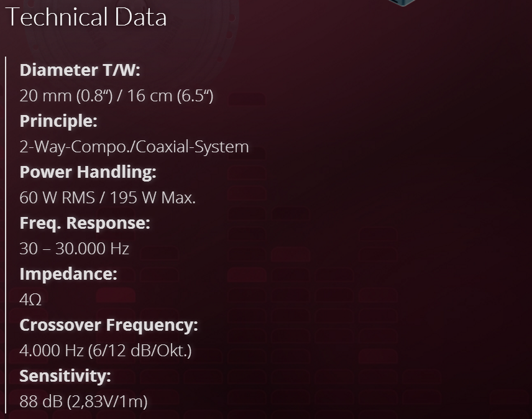Select the Power Handling label
The height and width of the screenshot is (419, 532).
coord(88,172)
